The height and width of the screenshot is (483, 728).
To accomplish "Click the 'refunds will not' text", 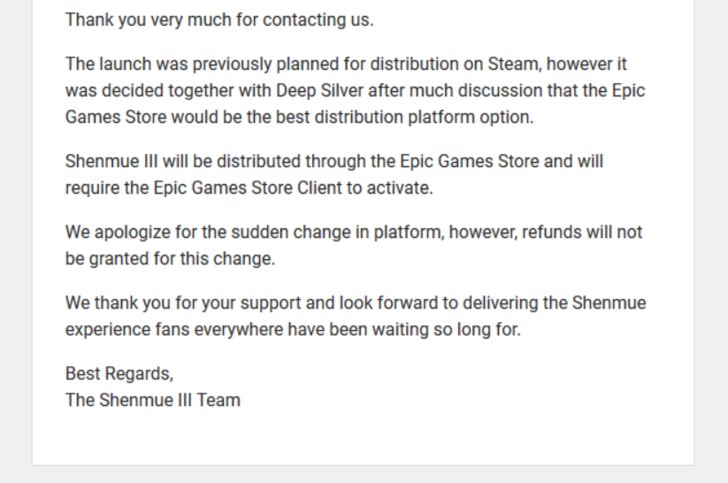I will tap(582, 232).
